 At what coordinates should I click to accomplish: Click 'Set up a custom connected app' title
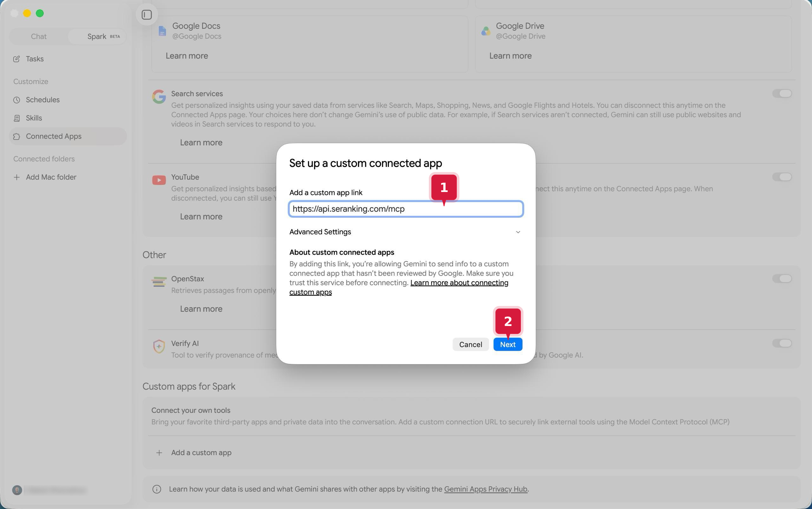(x=365, y=163)
